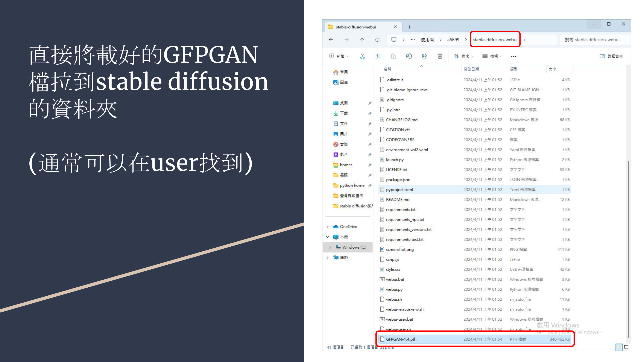Click the 使用者 breadcrumb

(427, 39)
